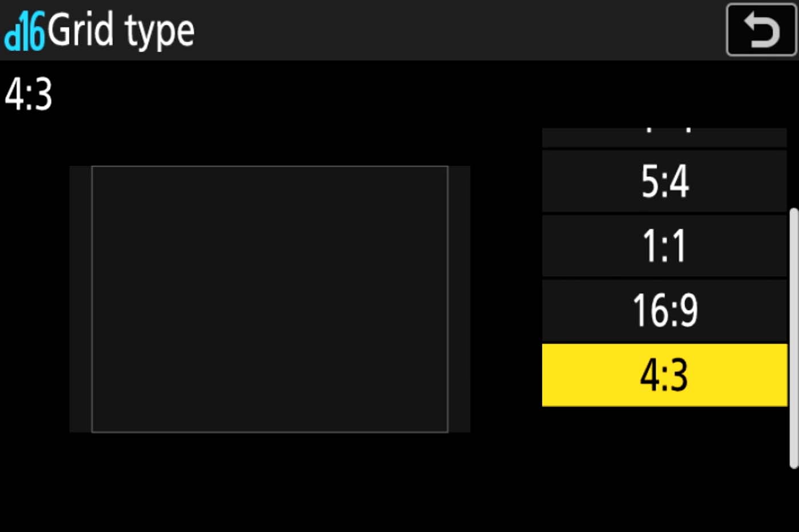Tap the center of the grid preview frame
Viewport: 799px width, 532px height.
[x=269, y=299]
